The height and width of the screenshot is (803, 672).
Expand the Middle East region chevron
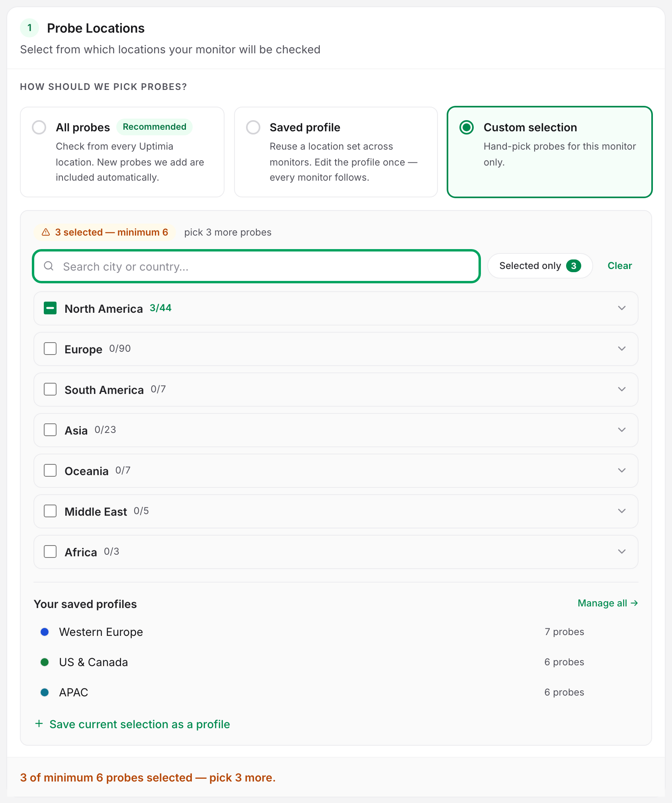622,511
